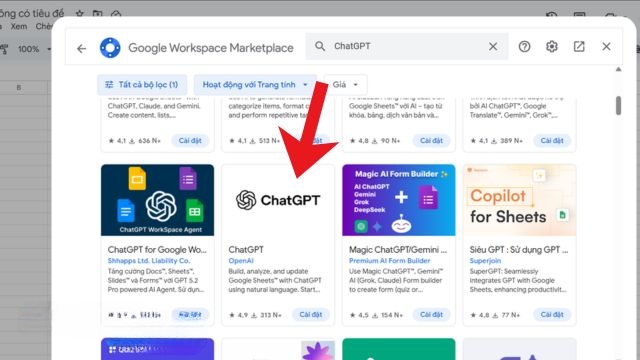Install the OpenAI ChatGPT add-on
This screenshot has height=360, width=640.
[x=311, y=315]
